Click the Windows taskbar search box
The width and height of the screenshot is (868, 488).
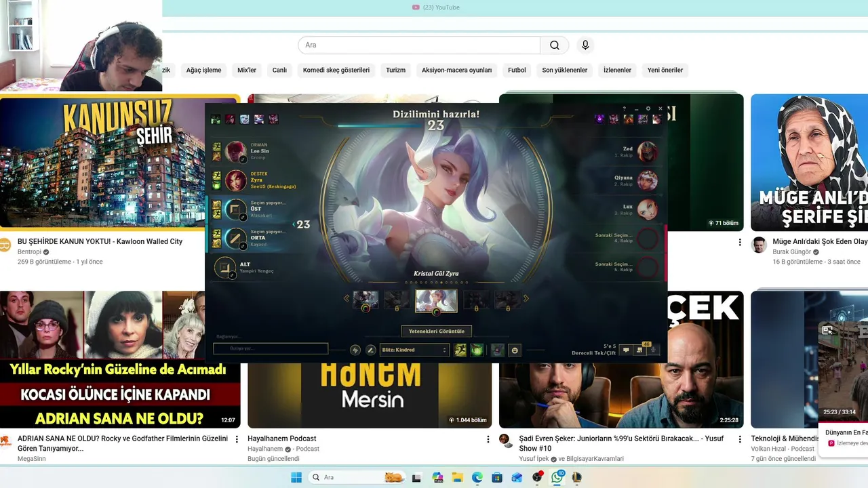(x=357, y=477)
